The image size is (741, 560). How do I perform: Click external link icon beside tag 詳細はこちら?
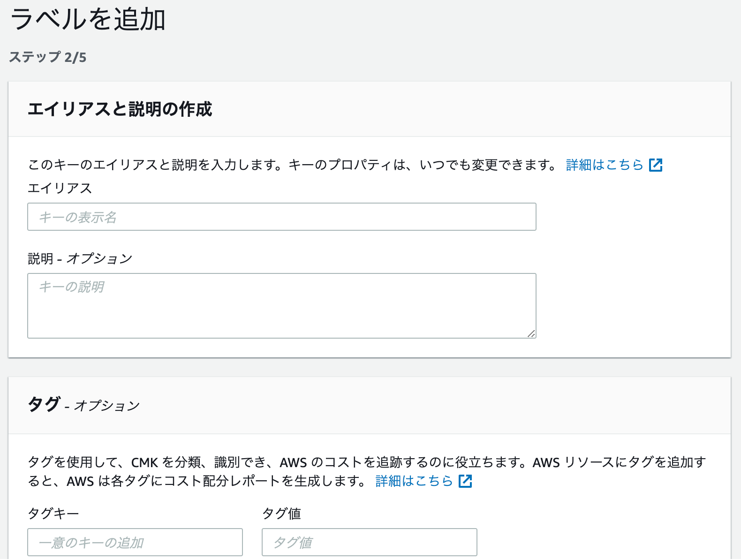point(465,481)
